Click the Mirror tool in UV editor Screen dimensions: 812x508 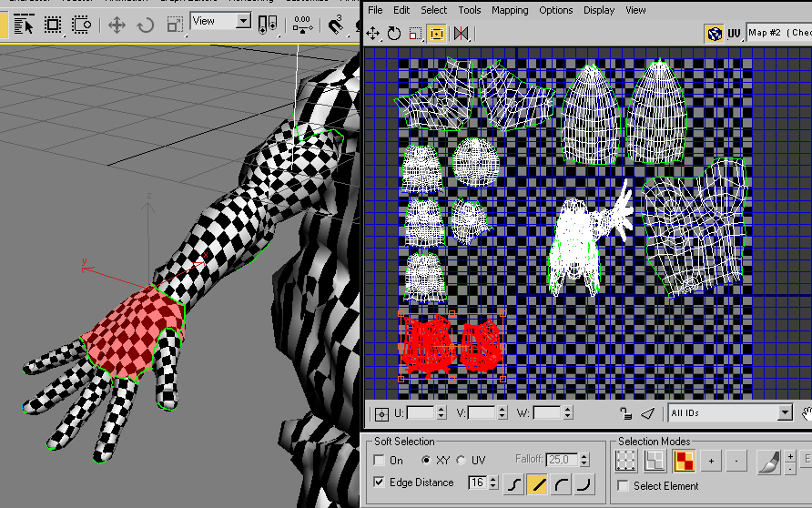[x=461, y=34]
